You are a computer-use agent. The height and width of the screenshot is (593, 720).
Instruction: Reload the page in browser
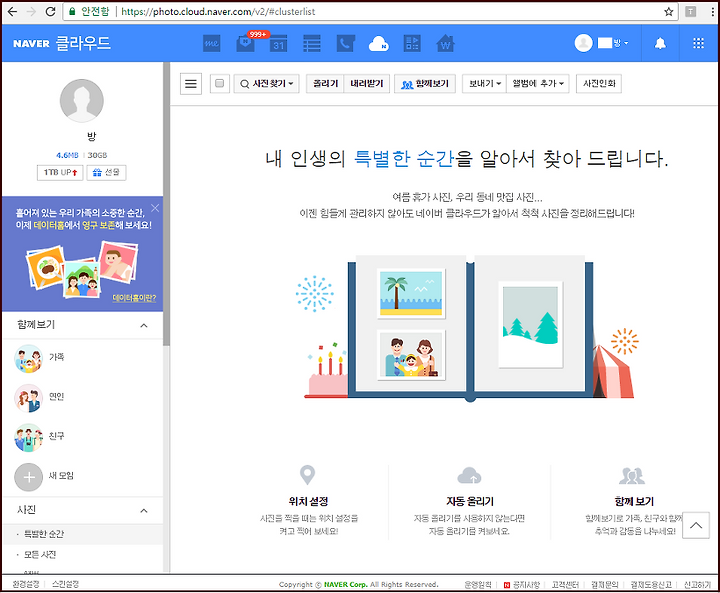tap(51, 11)
